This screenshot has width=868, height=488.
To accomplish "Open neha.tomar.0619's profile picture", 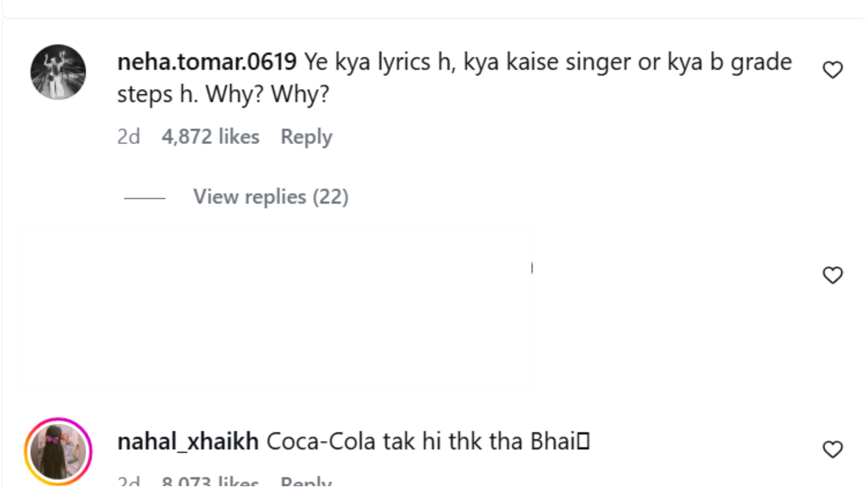I will 58,72.
